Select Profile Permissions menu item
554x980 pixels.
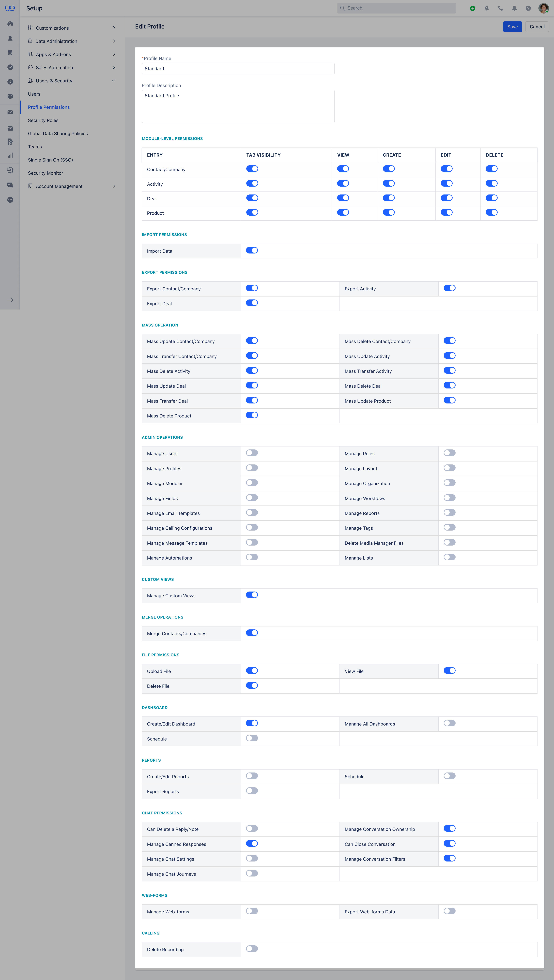pos(49,107)
